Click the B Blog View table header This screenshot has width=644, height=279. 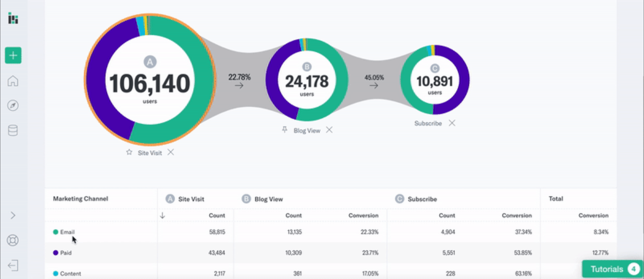pos(262,199)
